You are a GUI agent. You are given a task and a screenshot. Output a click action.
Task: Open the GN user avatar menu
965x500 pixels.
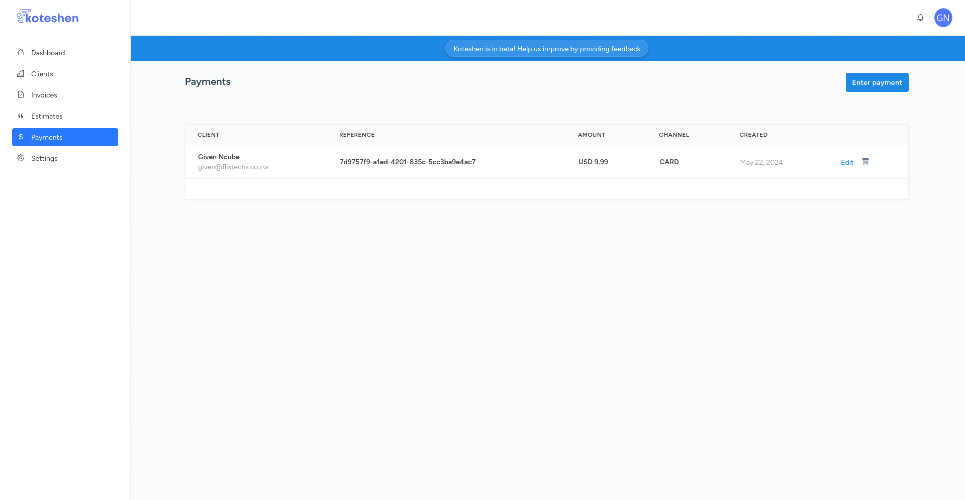(943, 18)
